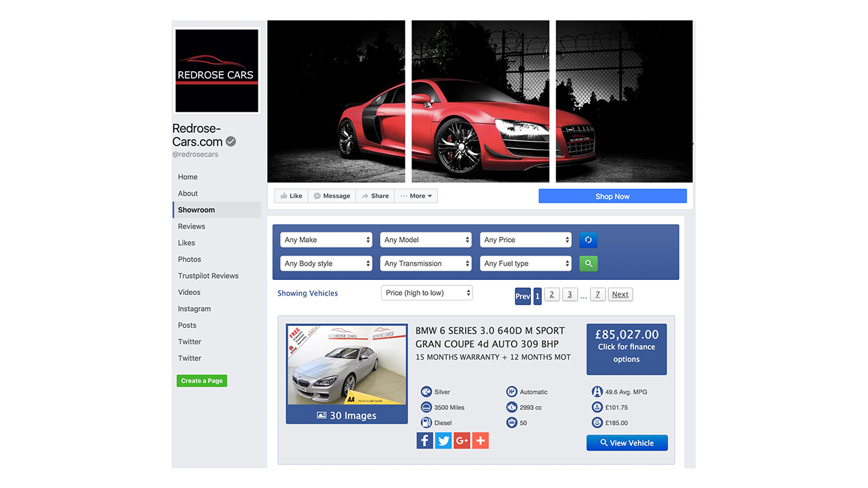Viewport: 868px width, 488px height.
Task: Click the Share page button
Action: pos(375,196)
